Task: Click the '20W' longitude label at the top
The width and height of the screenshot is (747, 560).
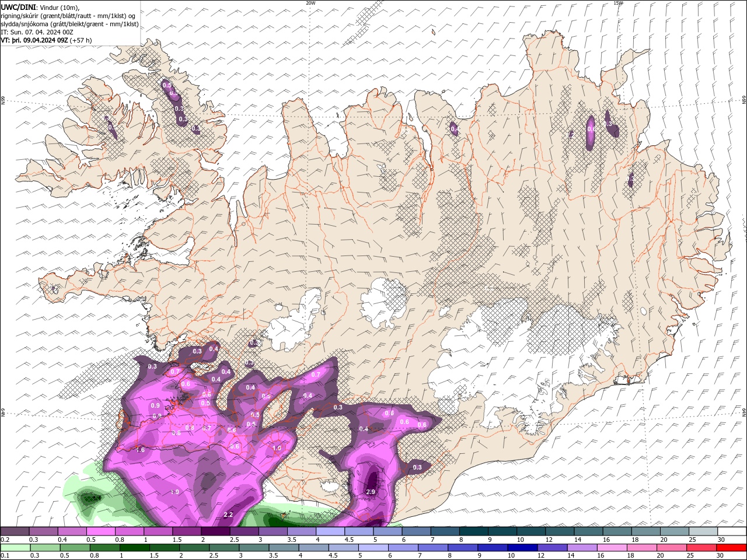Action: [x=310, y=3]
